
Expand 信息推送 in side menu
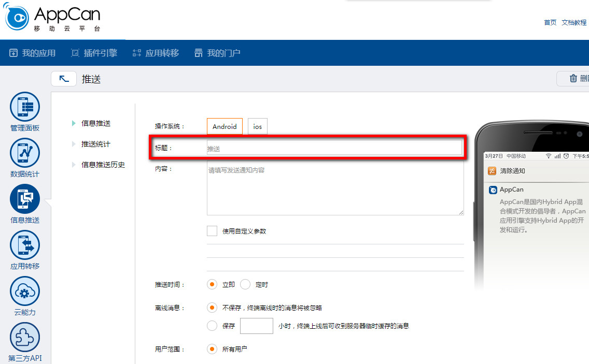(x=96, y=123)
